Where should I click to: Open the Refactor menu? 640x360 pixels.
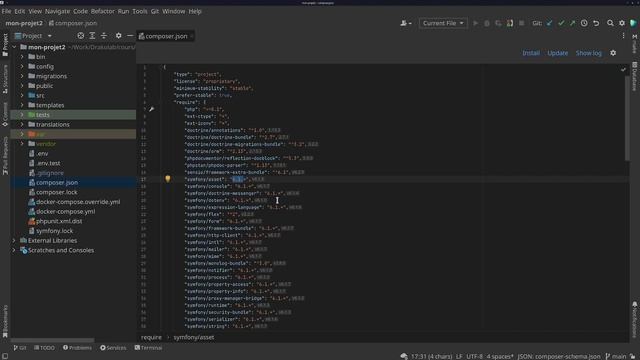tap(102, 11)
